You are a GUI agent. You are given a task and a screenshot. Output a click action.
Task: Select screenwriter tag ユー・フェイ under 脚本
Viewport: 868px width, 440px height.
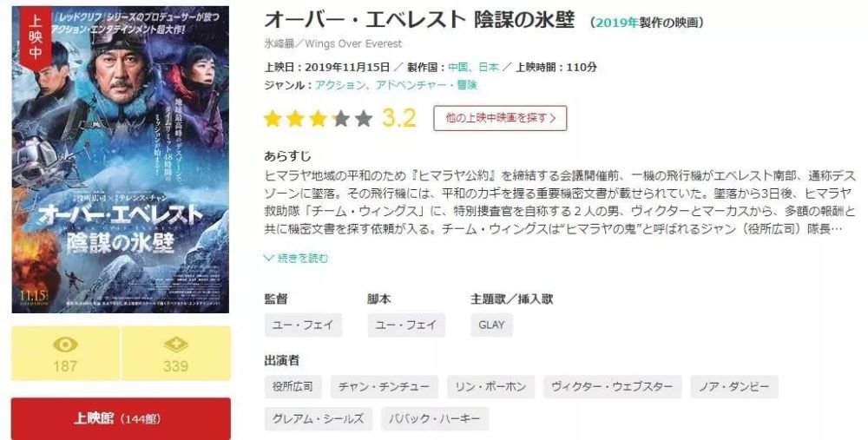click(x=405, y=325)
